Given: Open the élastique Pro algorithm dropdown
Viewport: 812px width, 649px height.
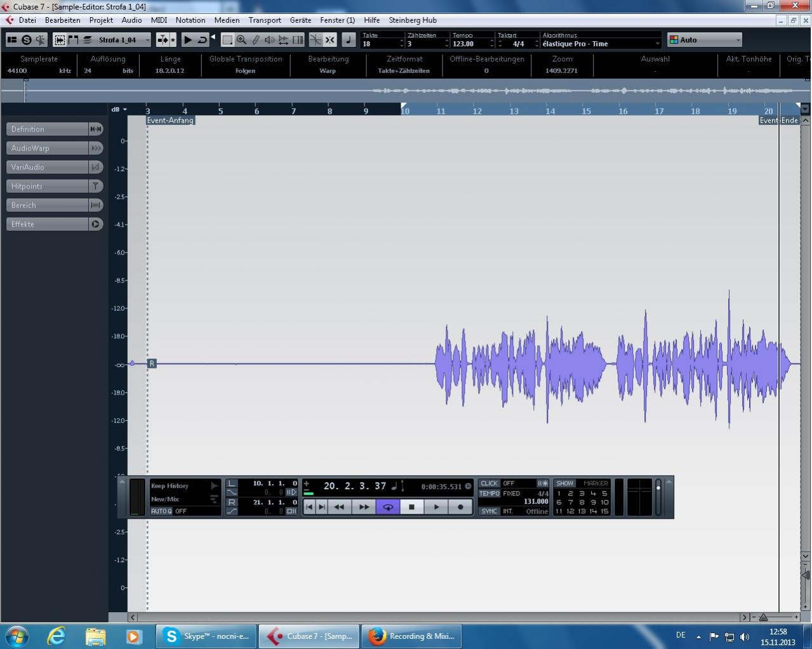Looking at the screenshot, I should tap(657, 44).
